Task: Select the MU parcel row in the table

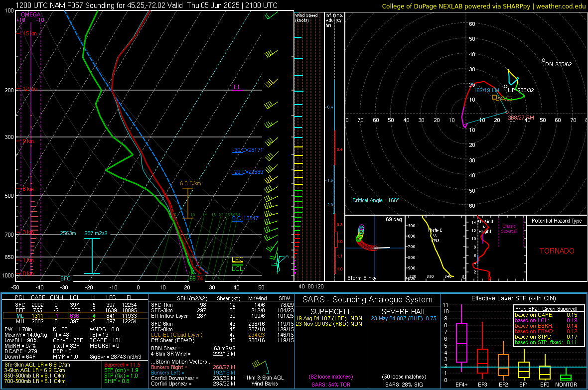Action: point(75,321)
